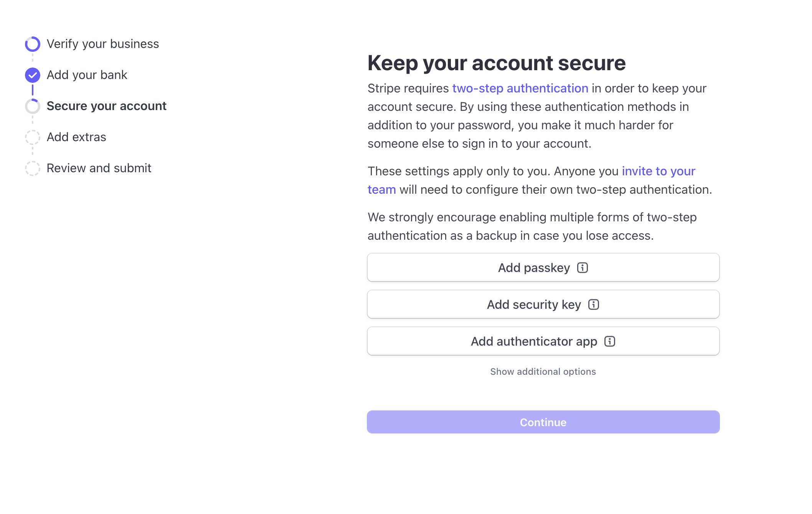
Task: Click the info icon beside Add authenticator app
Action: click(x=609, y=341)
